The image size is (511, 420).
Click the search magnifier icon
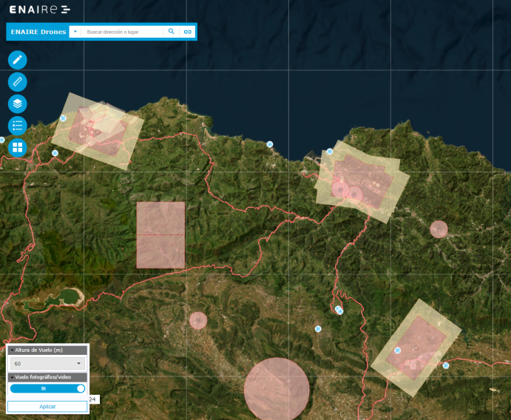171,32
